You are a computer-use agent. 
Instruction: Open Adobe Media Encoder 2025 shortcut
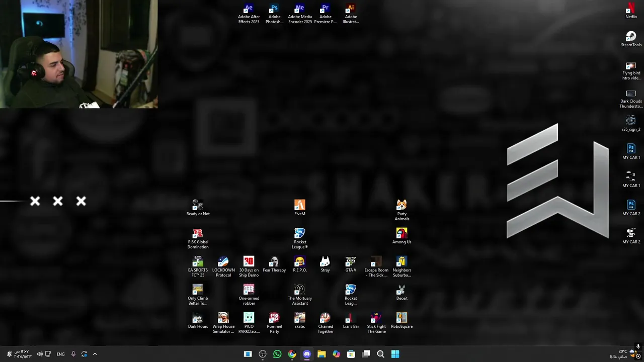point(300,14)
